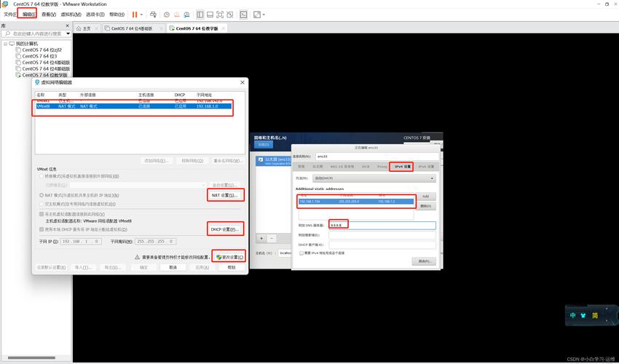The width and height of the screenshot is (619, 364).
Task: Select the VMnet8 NAT 模式 row
Action: pyautogui.click(x=133, y=106)
